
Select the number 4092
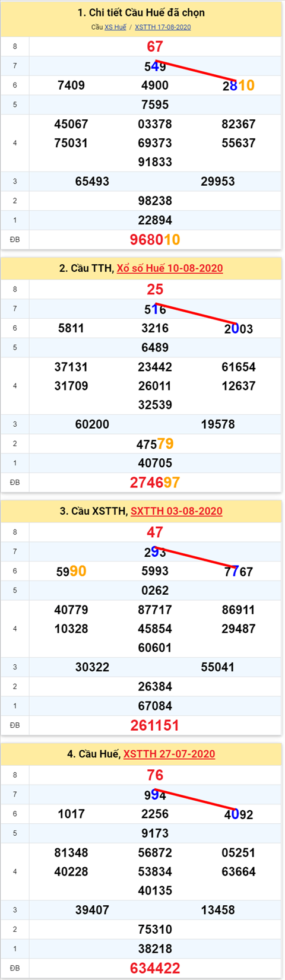click(x=239, y=814)
